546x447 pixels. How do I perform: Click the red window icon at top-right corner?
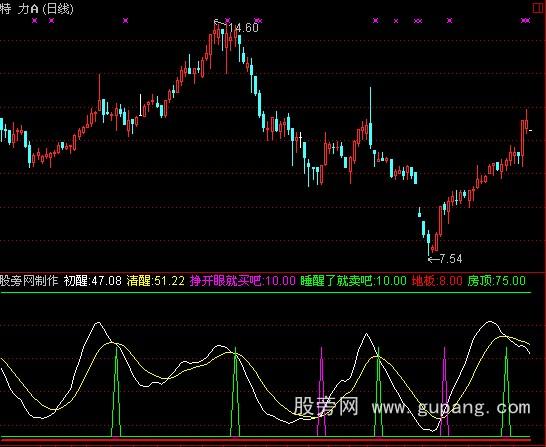[539, 8]
